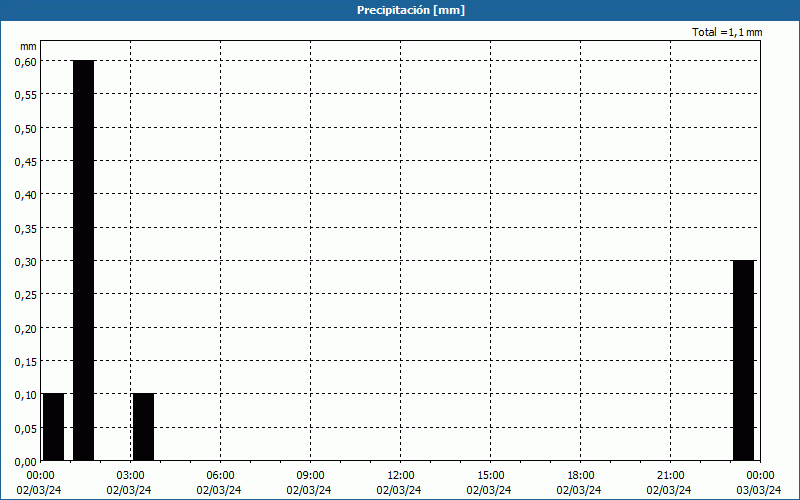Click the 0,55 y-axis label
Screen dimensions: 800x500
click(x=26, y=95)
